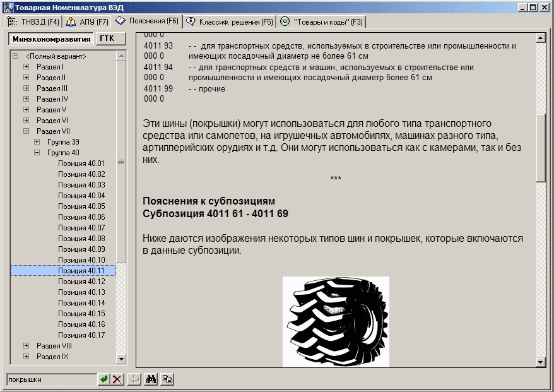Select Позиция 40.12 in the tree

[x=81, y=282]
